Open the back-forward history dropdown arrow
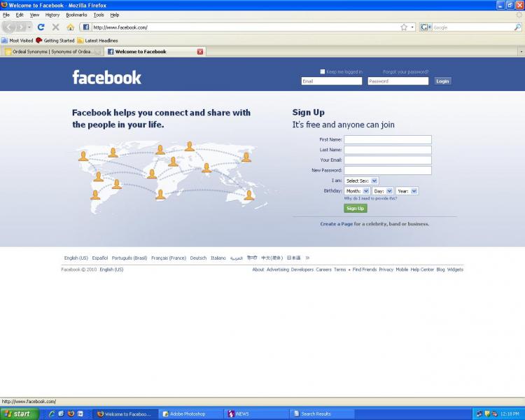525x420 pixels. tap(29, 27)
